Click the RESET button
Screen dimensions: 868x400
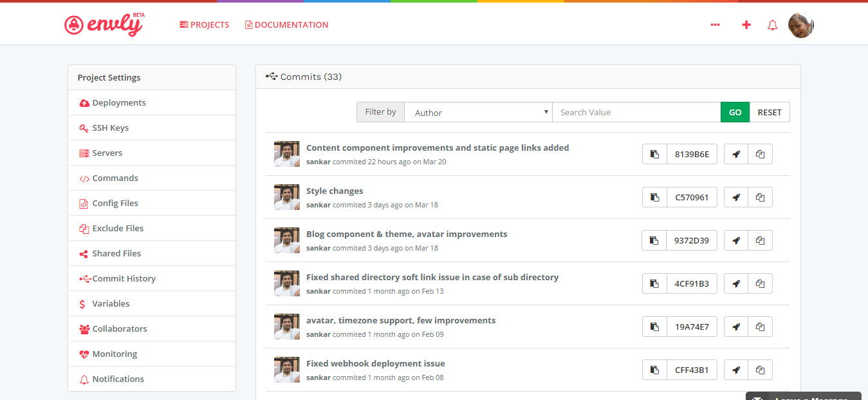click(x=770, y=112)
